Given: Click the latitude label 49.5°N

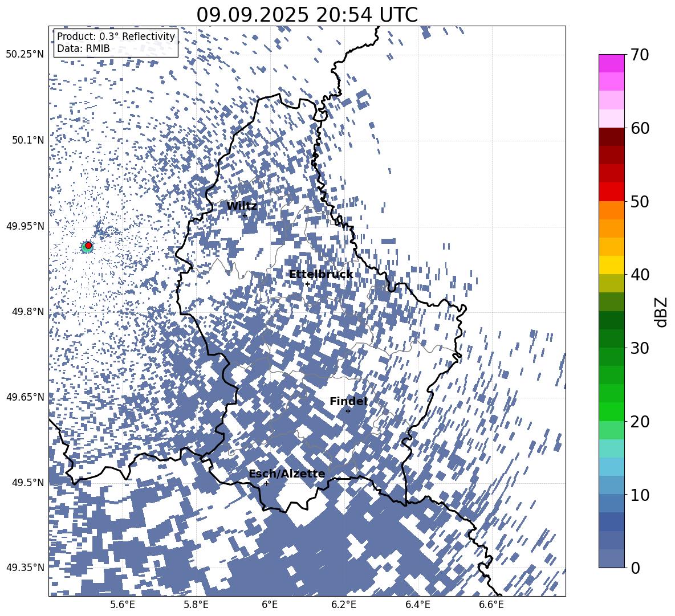Looking at the screenshot, I should pyautogui.click(x=27, y=482).
